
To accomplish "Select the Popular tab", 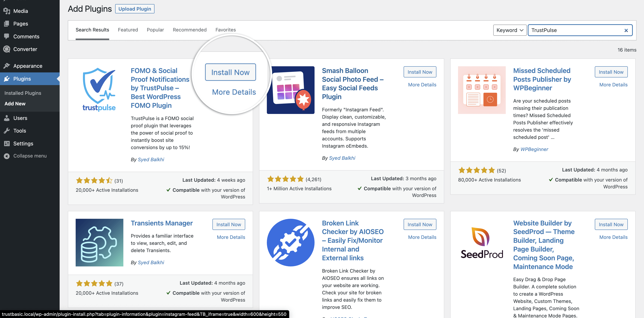I will click(156, 30).
